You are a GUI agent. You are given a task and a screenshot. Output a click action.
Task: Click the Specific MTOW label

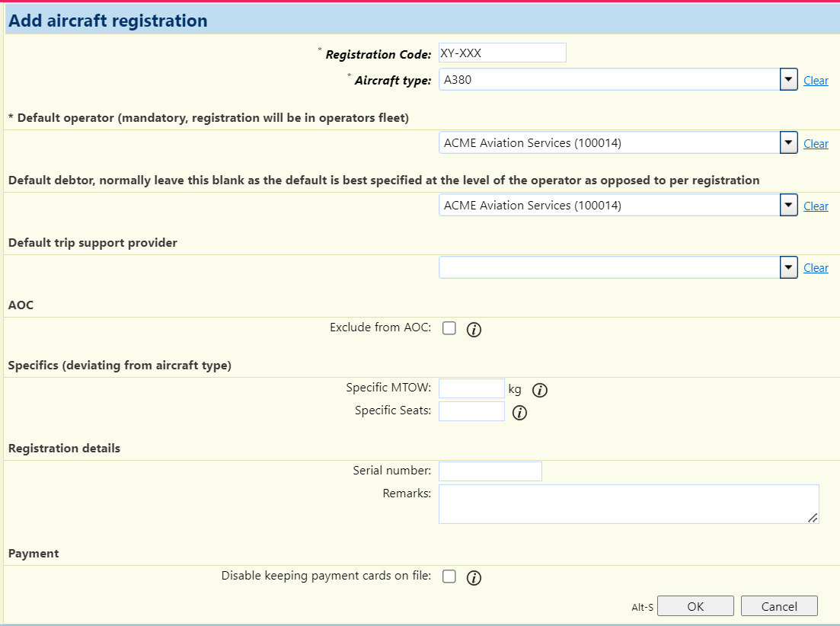coord(388,387)
